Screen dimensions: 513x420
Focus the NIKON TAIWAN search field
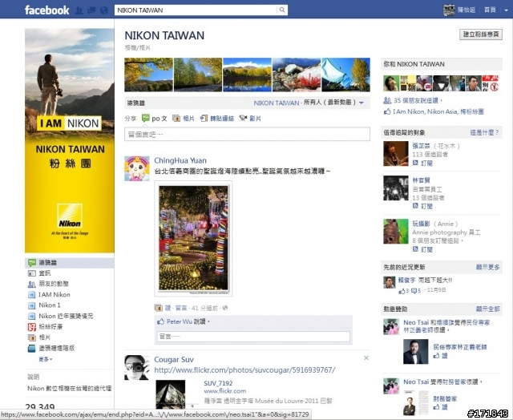pyautogui.click(x=196, y=10)
